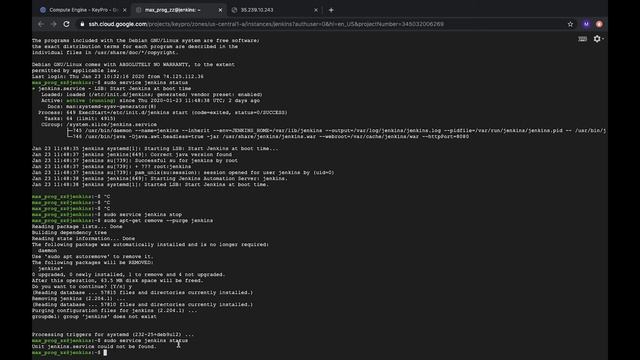Click the 'Unit jenkins.service could not be found.' line
The image size is (640, 360).
coord(94,347)
